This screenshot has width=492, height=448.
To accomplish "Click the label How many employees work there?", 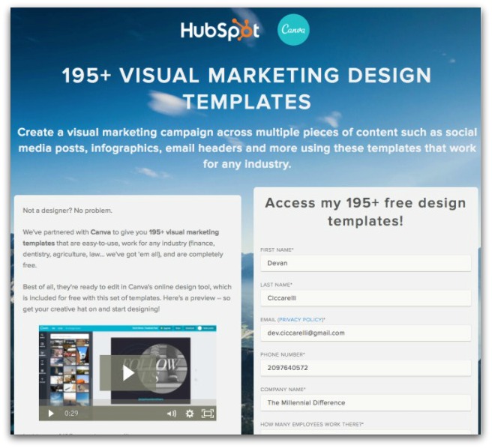I will pos(312,424).
